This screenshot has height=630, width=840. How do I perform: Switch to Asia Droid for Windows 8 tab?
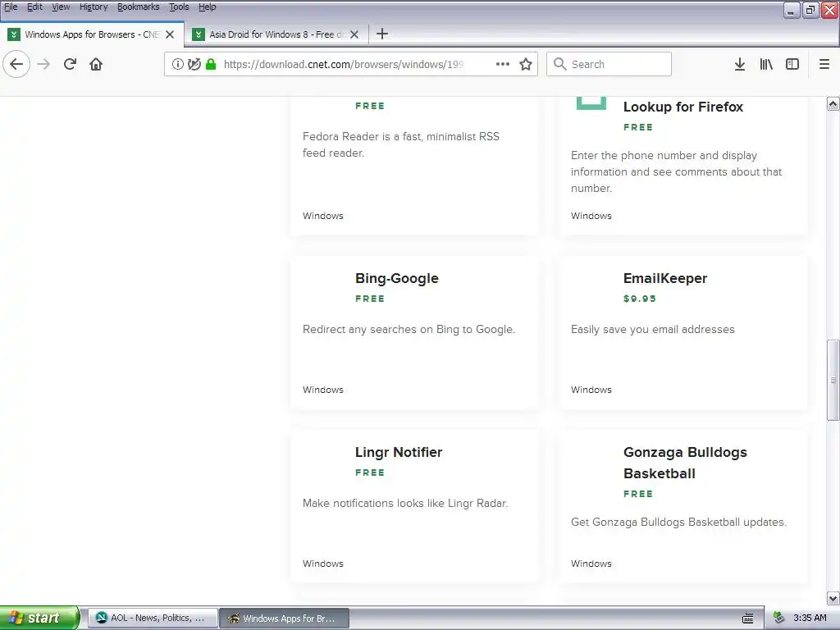tap(276, 34)
